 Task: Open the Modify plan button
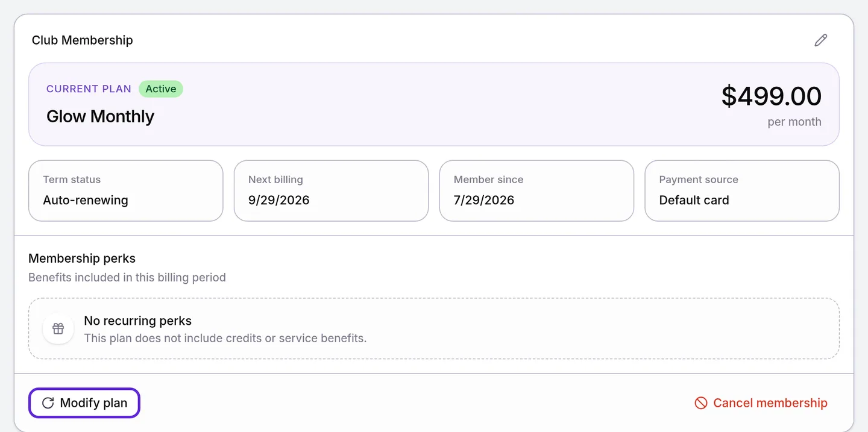click(84, 403)
